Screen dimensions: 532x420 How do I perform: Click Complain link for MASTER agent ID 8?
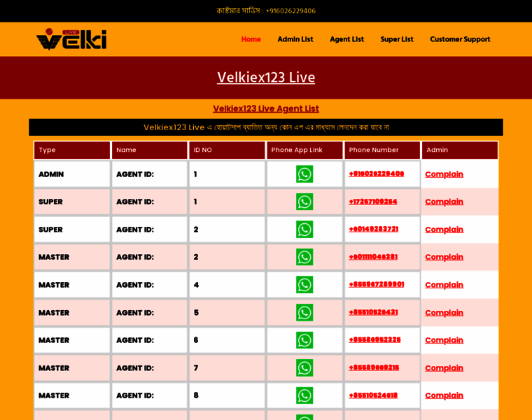click(x=444, y=395)
